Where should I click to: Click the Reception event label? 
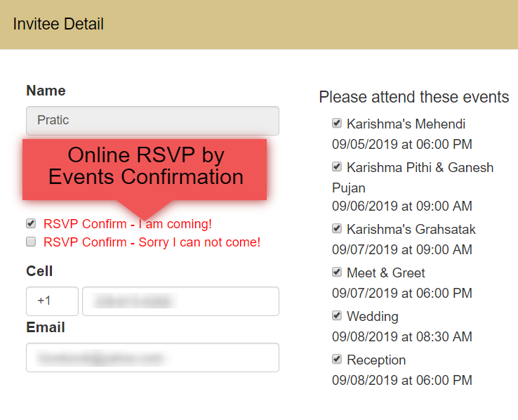tap(376, 360)
